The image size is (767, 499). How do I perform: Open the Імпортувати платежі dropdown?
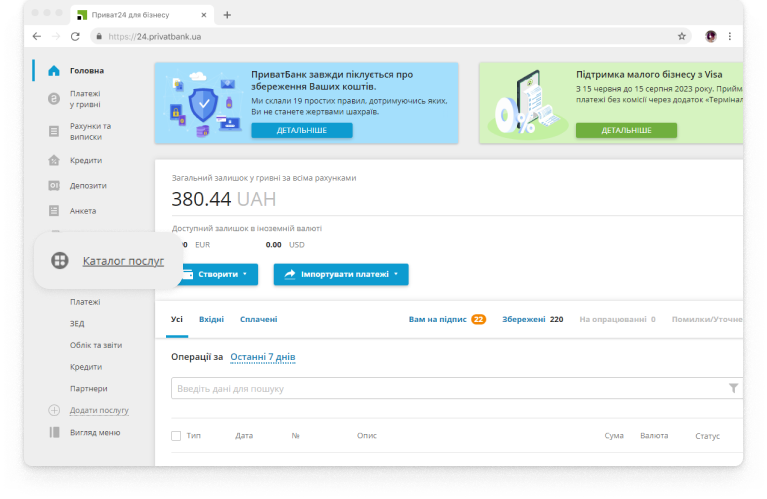click(x=341, y=274)
